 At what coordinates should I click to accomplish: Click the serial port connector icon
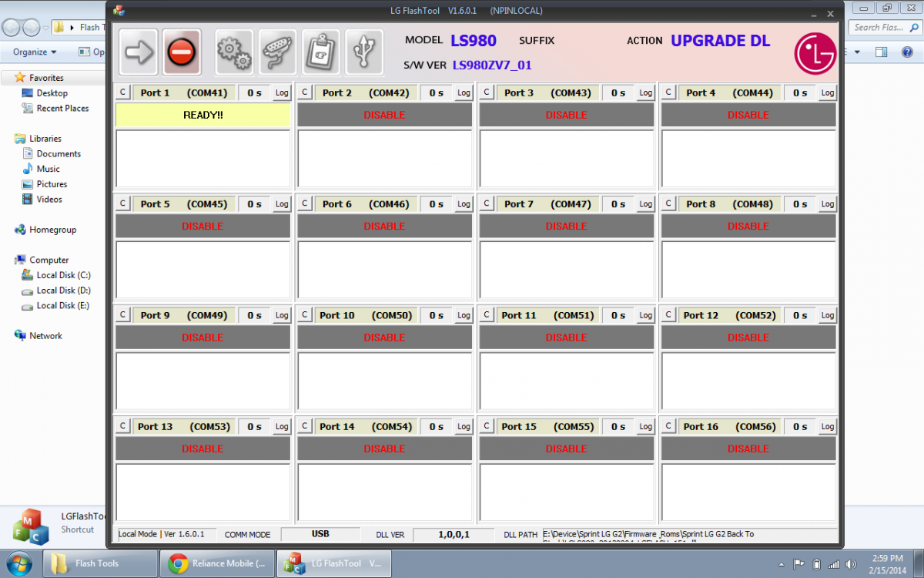click(x=277, y=52)
